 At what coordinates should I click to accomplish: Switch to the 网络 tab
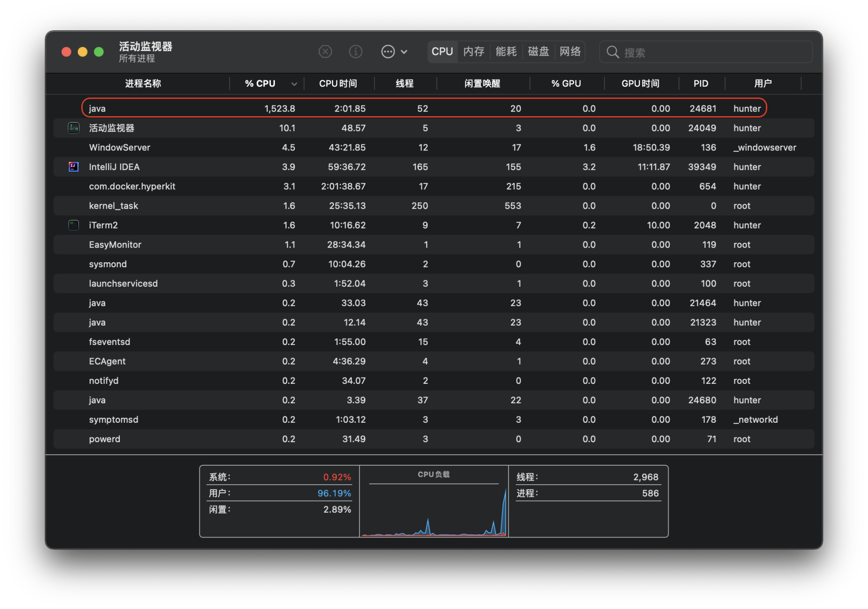click(570, 52)
